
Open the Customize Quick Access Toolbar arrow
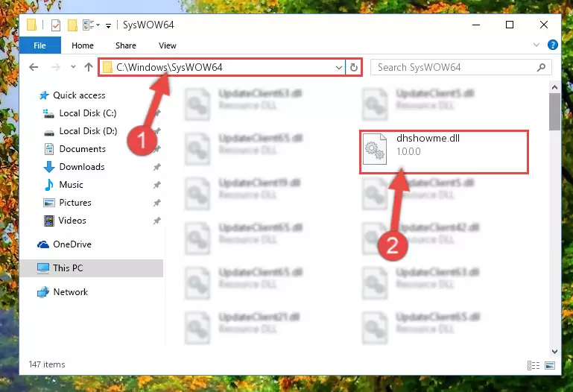coord(108,25)
